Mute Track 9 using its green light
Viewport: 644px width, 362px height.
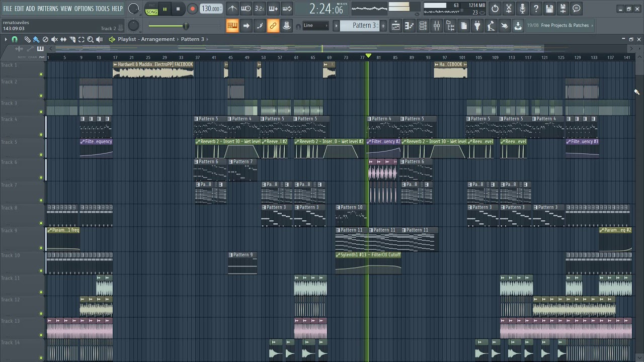[x=41, y=247]
